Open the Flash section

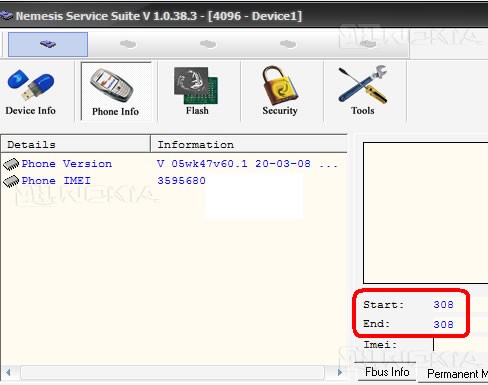pos(197,92)
